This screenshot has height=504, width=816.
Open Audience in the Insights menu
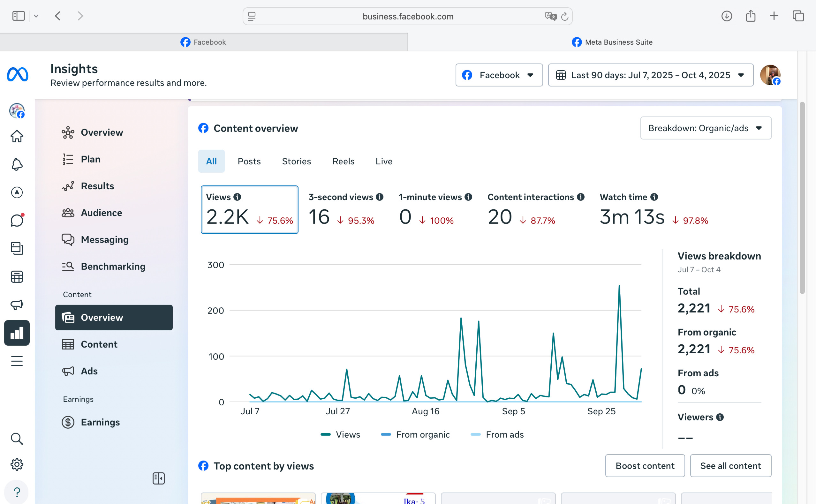101,213
